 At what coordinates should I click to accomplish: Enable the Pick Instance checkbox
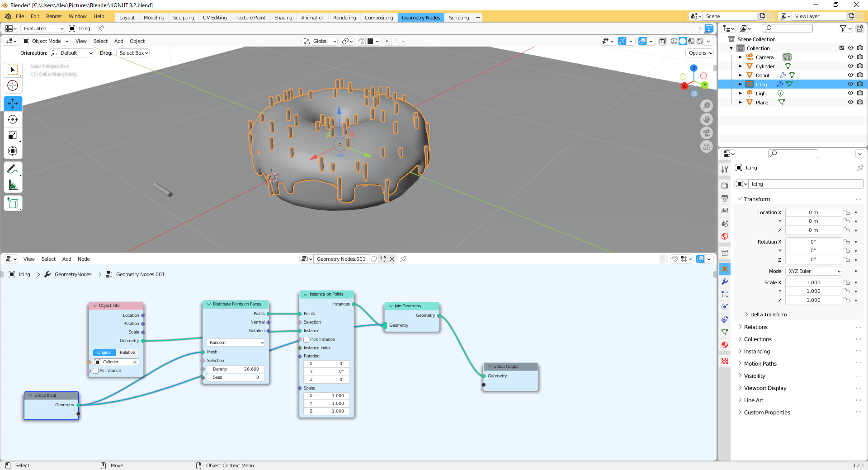point(307,339)
